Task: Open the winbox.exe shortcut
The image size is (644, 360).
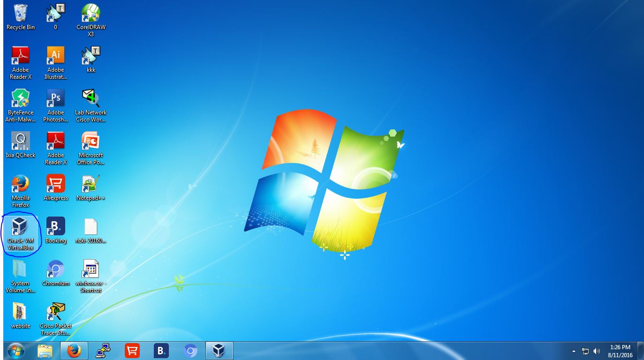Action: pos(90,271)
